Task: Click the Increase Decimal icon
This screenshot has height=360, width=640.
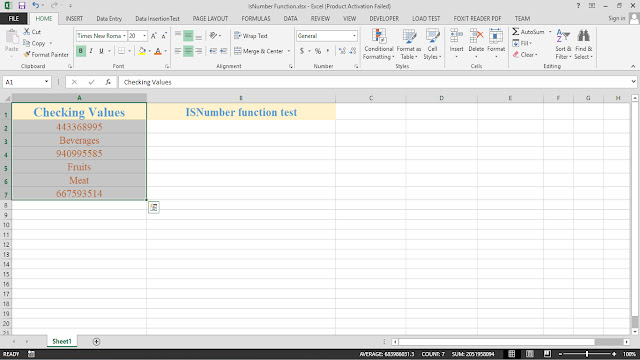Action: [342, 51]
